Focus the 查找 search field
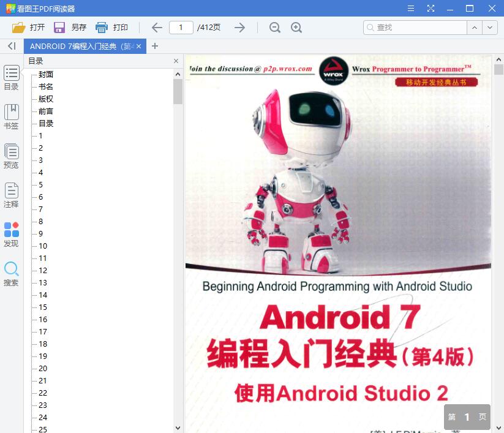504x433 pixels. [415, 28]
